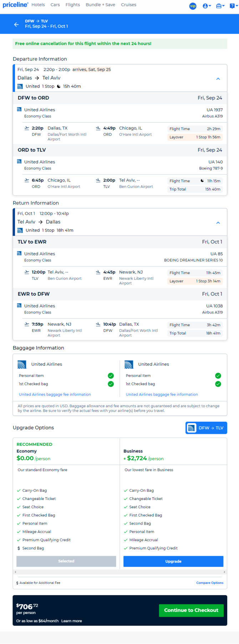Click takeoff icon beside 6:45p Chicago
The width and height of the screenshot is (239, 644).
click(27, 180)
